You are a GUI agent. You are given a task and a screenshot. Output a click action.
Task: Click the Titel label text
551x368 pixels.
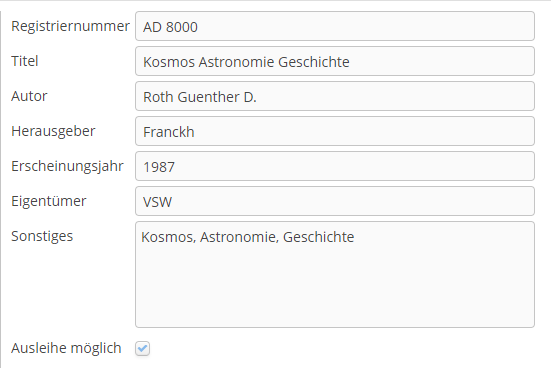(25, 61)
